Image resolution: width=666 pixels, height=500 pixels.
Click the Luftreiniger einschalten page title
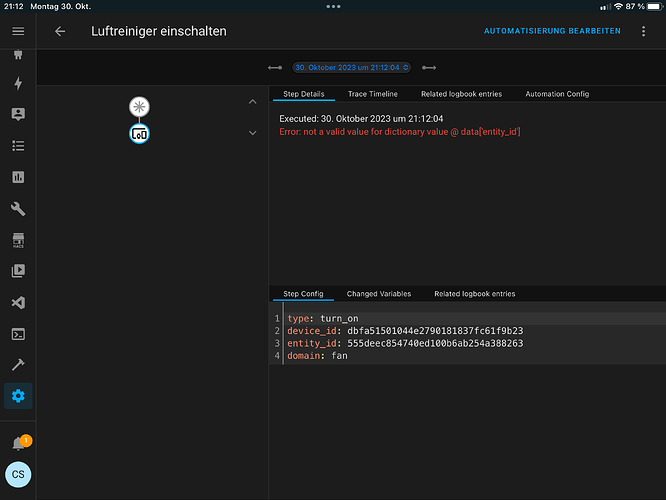[x=159, y=31]
